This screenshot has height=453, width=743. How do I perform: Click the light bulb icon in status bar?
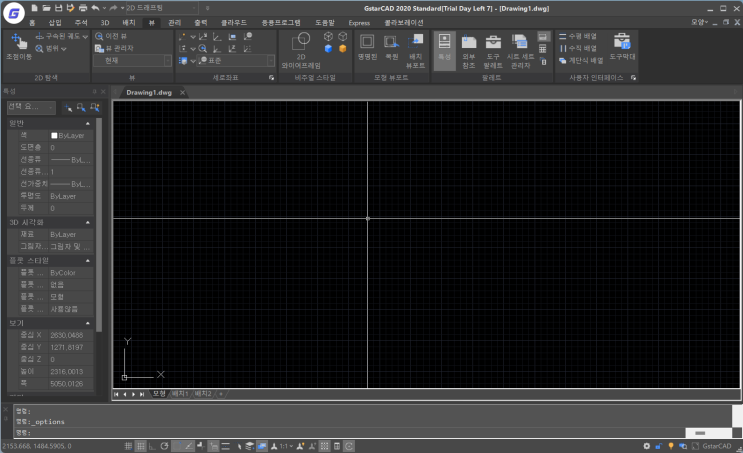click(x=671, y=446)
